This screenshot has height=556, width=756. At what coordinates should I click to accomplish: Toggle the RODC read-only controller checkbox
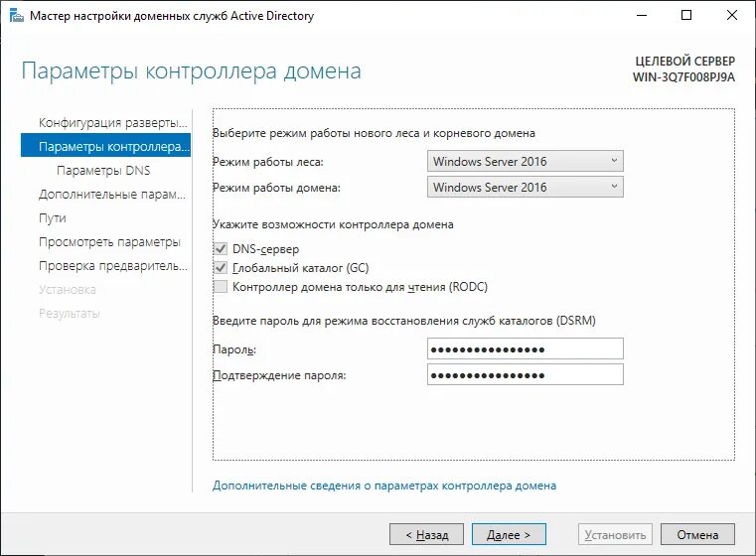[221, 287]
